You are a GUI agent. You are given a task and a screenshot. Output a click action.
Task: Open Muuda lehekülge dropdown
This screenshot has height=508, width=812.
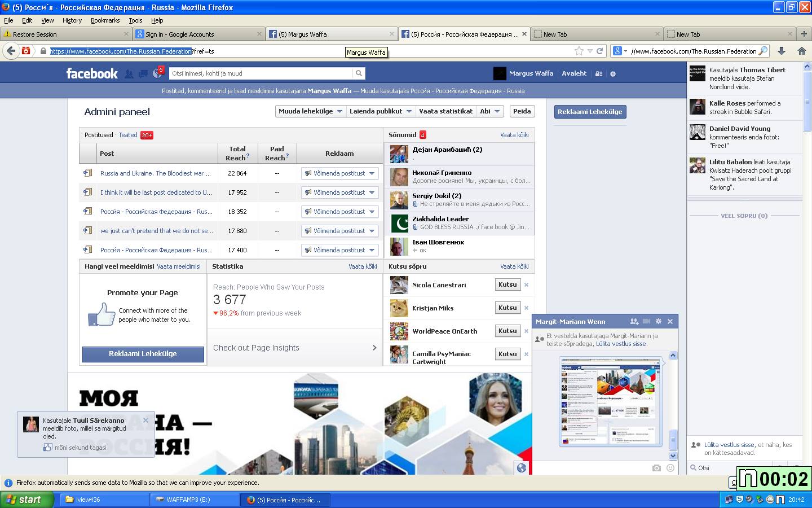(x=310, y=111)
